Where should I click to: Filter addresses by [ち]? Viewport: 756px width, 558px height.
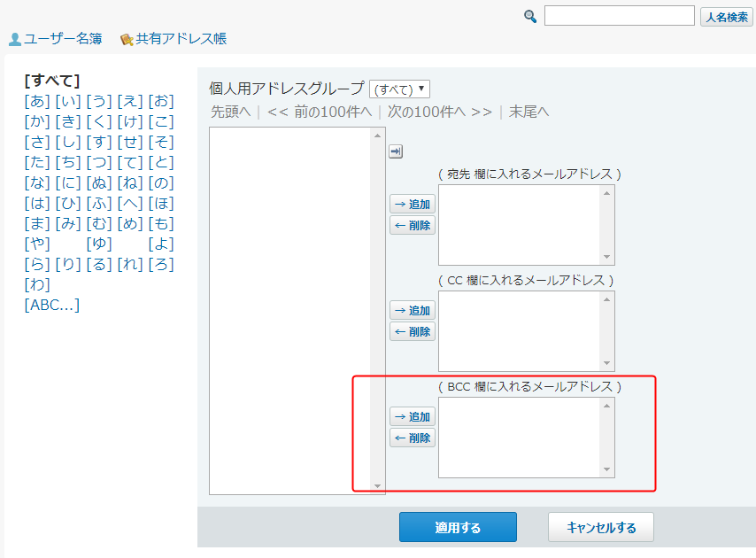click(x=68, y=163)
